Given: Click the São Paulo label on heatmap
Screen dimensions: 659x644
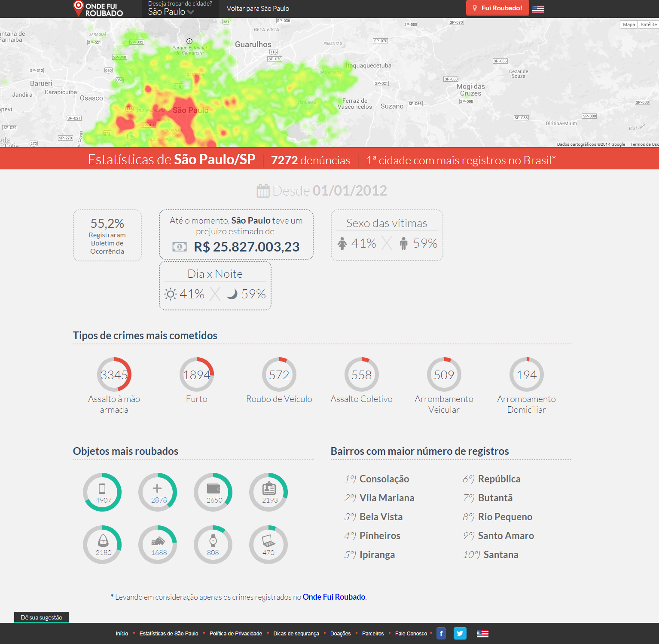Looking at the screenshot, I should coord(190,110).
